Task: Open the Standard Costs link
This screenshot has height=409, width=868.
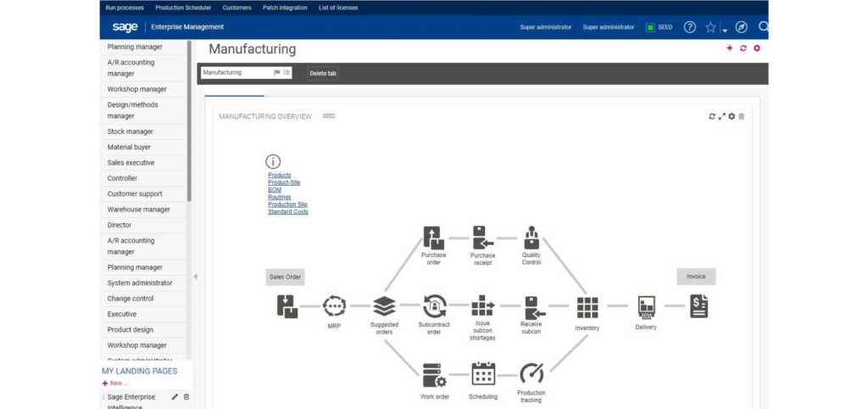Action: coord(288,211)
